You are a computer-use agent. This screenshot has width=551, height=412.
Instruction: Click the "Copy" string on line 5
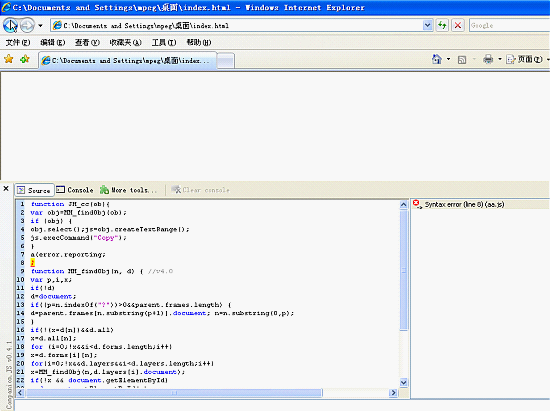pos(106,238)
